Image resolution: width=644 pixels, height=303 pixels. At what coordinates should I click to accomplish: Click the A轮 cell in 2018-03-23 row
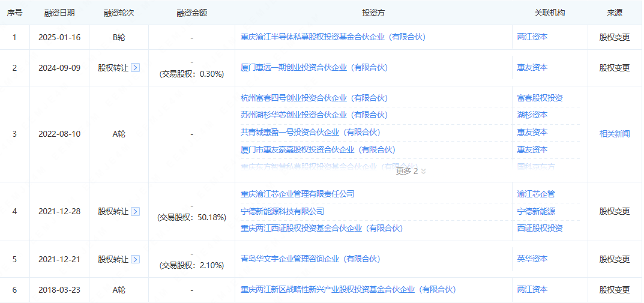[119, 290]
